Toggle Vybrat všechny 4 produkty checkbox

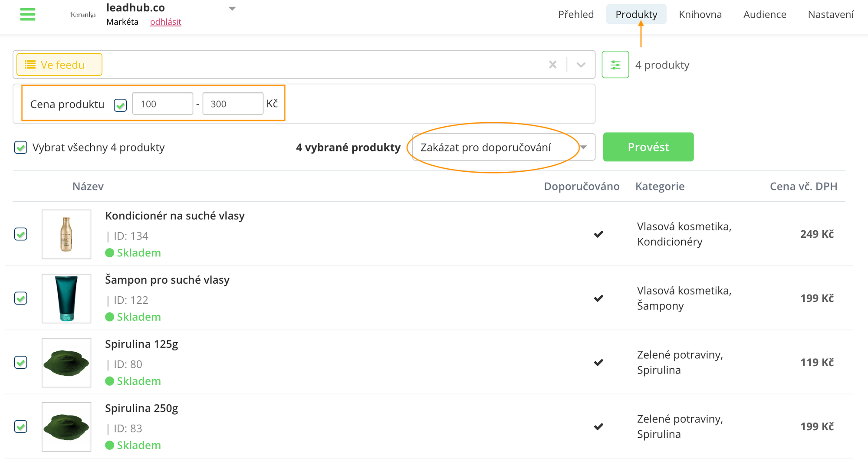[x=20, y=147]
